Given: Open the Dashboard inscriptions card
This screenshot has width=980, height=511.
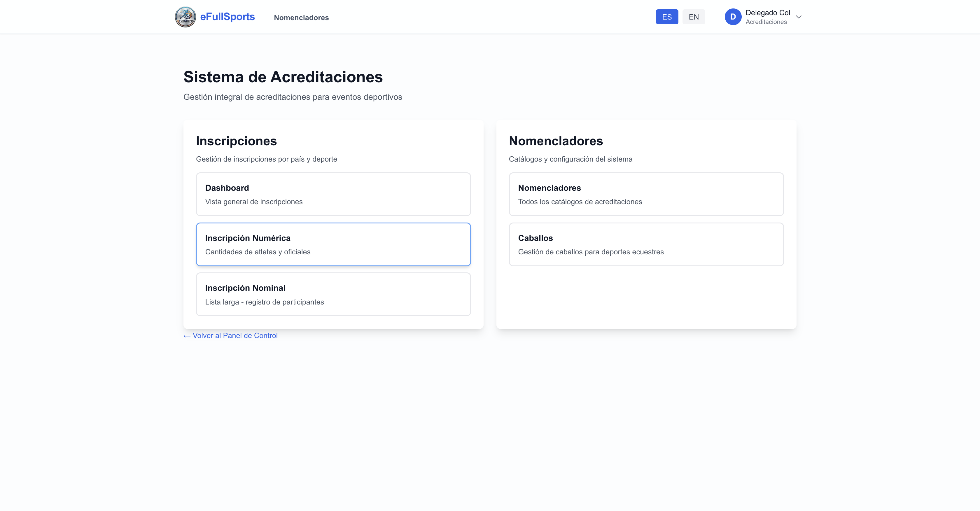Looking at the screenshot, I should pyautogui.click(x=333, y=194).
